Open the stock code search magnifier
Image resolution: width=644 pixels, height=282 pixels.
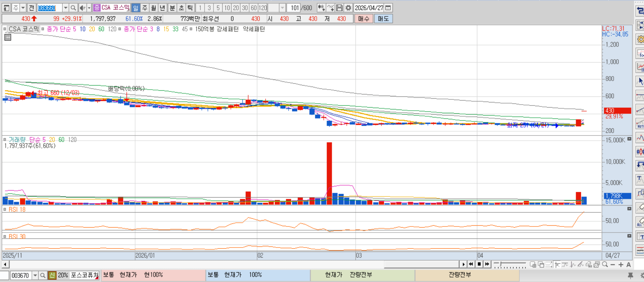[74, 7]
